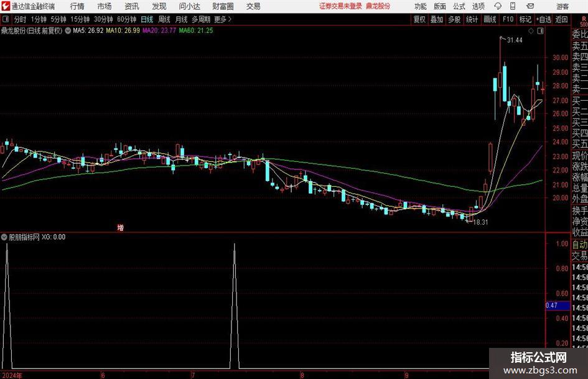Click the MA20: 23.77 indicator label

click(x=159, y=30)
